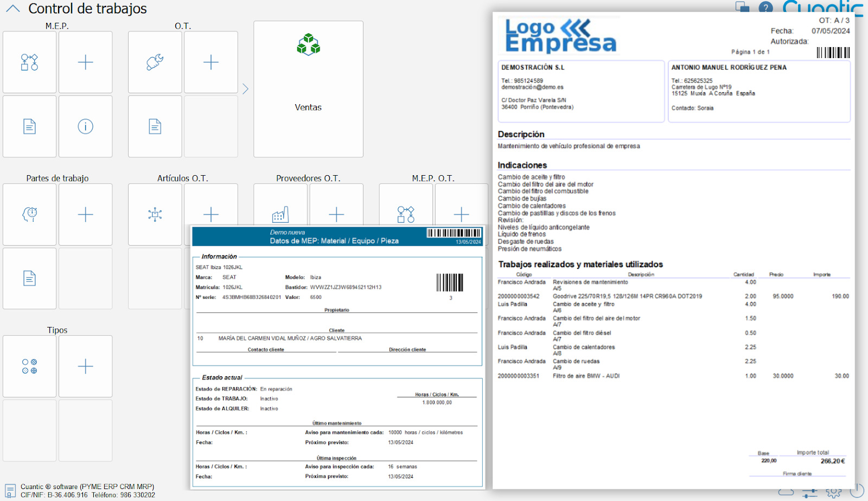Add a new Artículo O.T.

(210, 205)
